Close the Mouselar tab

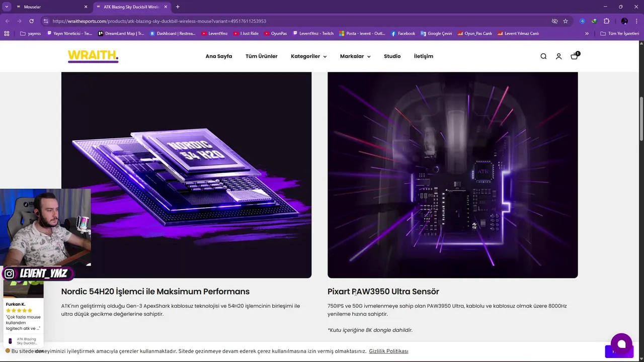pyautogui.click(x=86, y=7)
